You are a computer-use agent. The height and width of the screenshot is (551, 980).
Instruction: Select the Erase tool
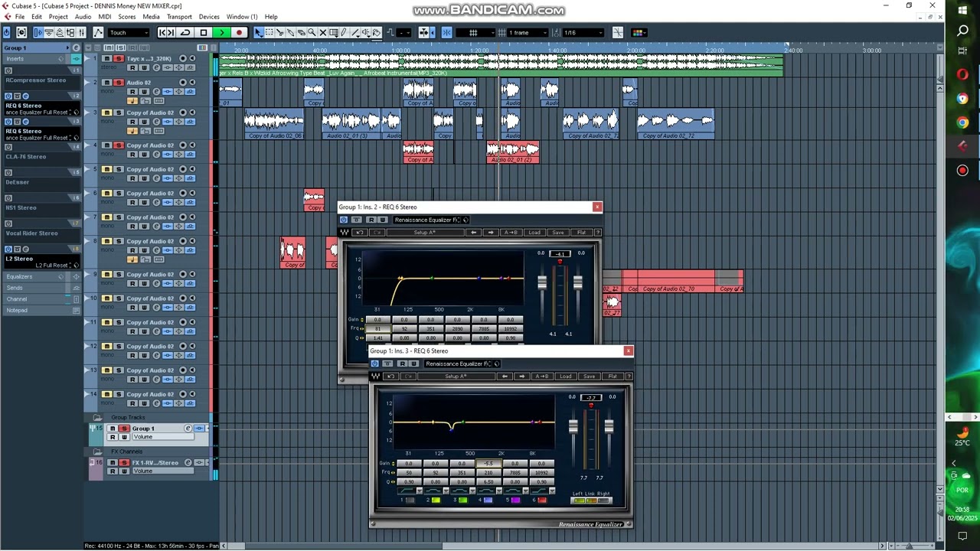tap(301, 32)
